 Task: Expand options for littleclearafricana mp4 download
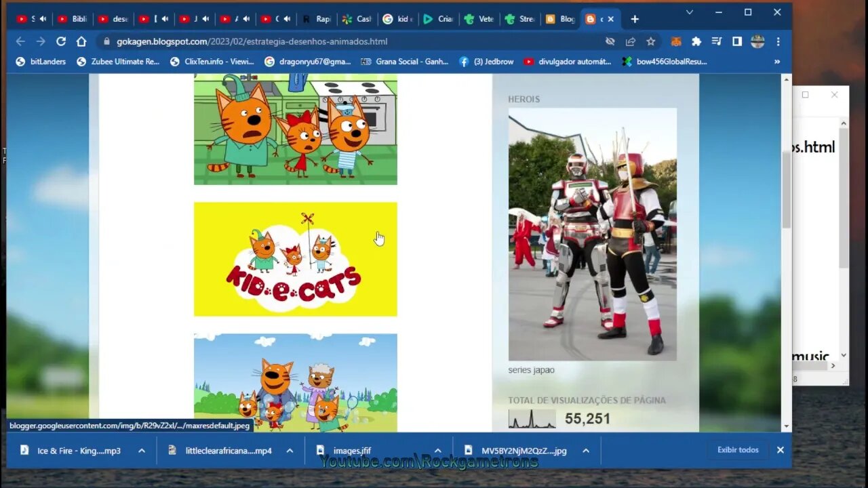(x=290, y=451)
